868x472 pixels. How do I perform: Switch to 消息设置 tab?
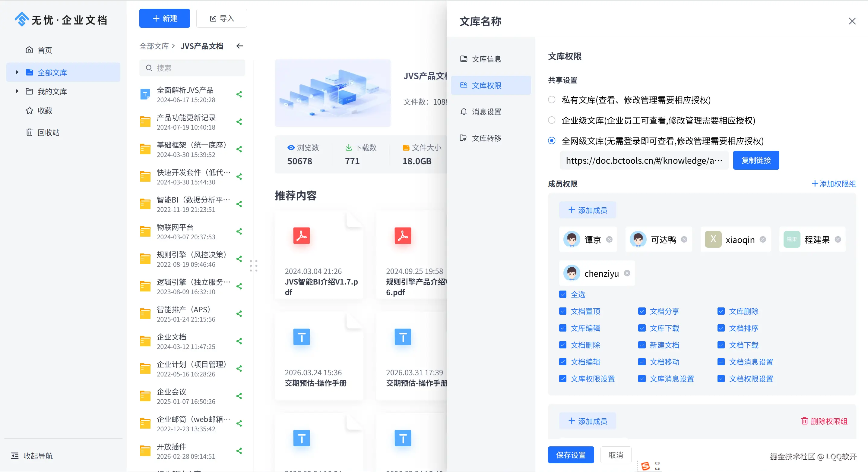point(486,112)
